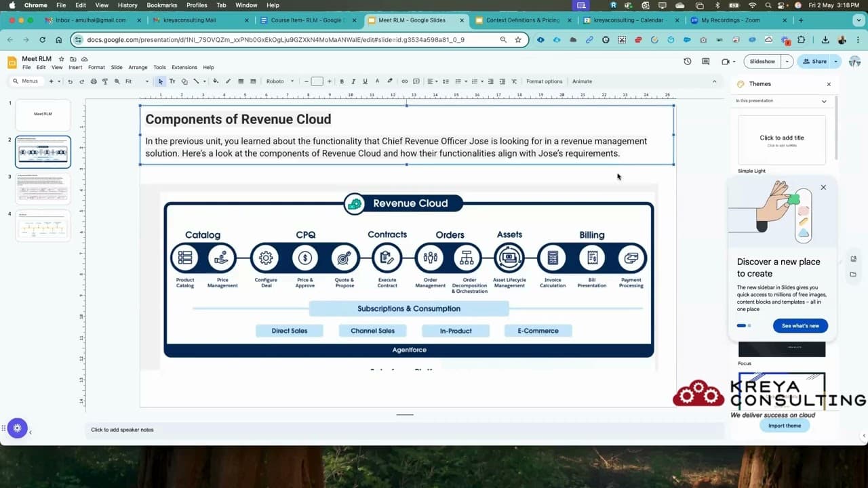Screen dimensions: 868x488
Task: Clear formatting with the toolbar icon
Action: click(x=514, y=81)
